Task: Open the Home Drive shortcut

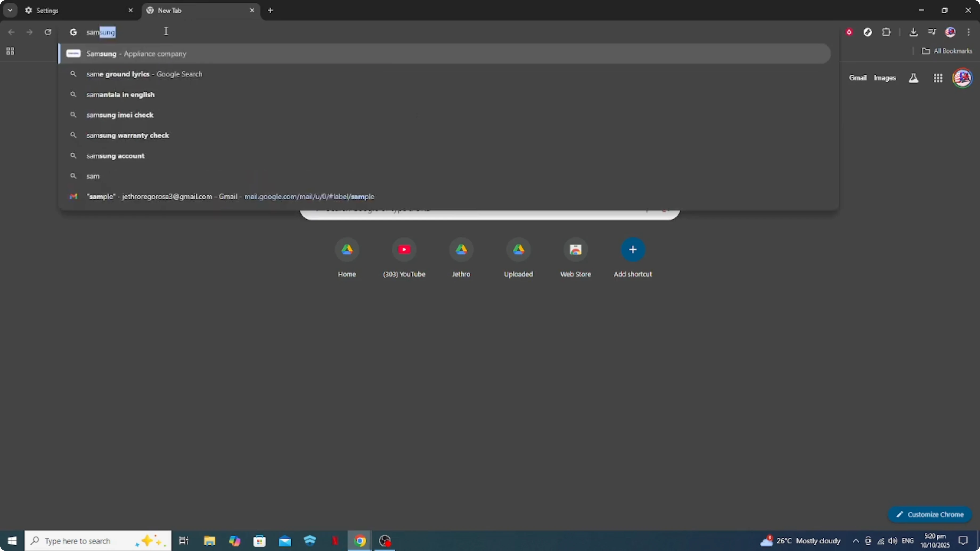Action: click(x=347, y=258)
